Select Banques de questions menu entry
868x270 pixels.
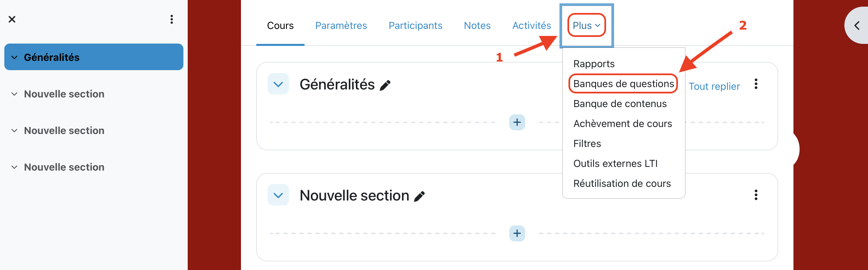click(623, 83)
